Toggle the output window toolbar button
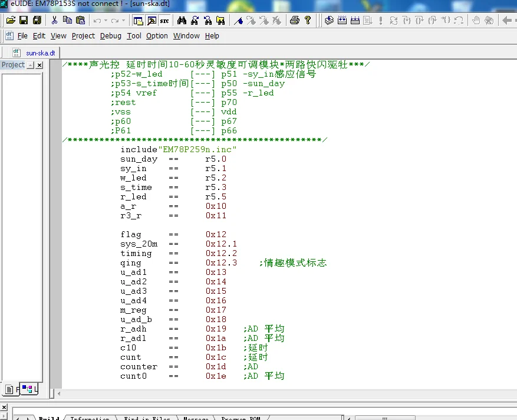The height and width of the screenshot is (420, 517). click(x=152, y=20)
